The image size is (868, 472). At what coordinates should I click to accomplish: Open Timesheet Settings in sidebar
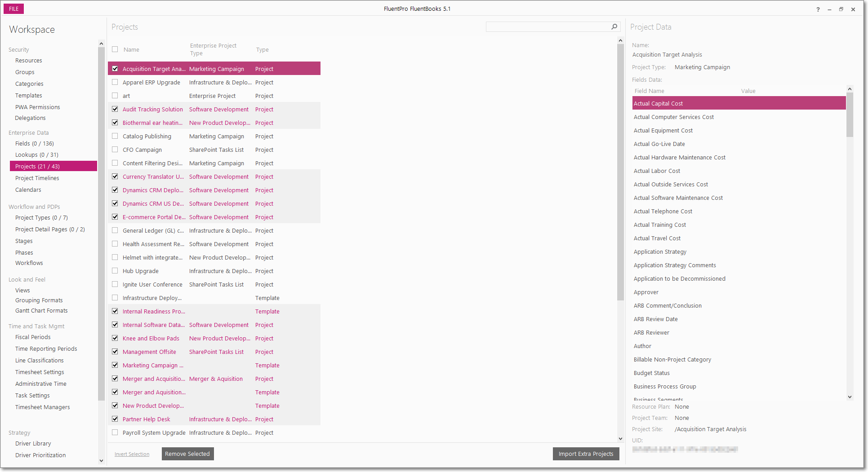[x=40, y=372]
